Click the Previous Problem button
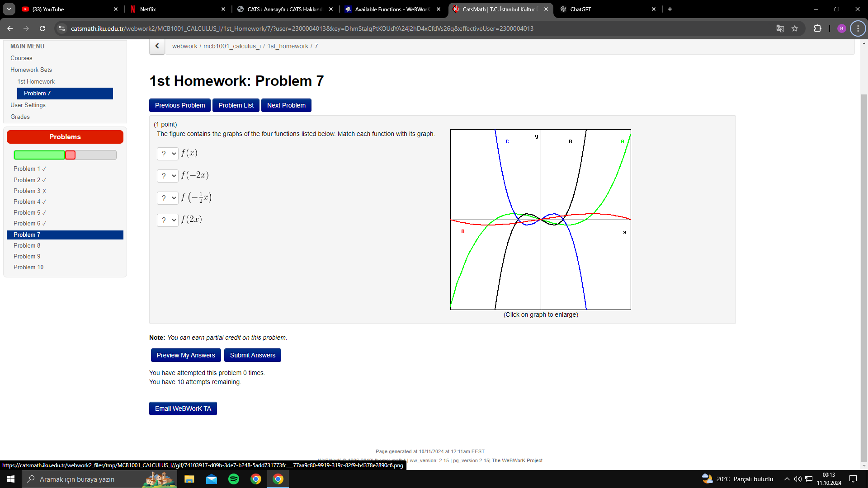868x488 pixels. tap(180, 105)
